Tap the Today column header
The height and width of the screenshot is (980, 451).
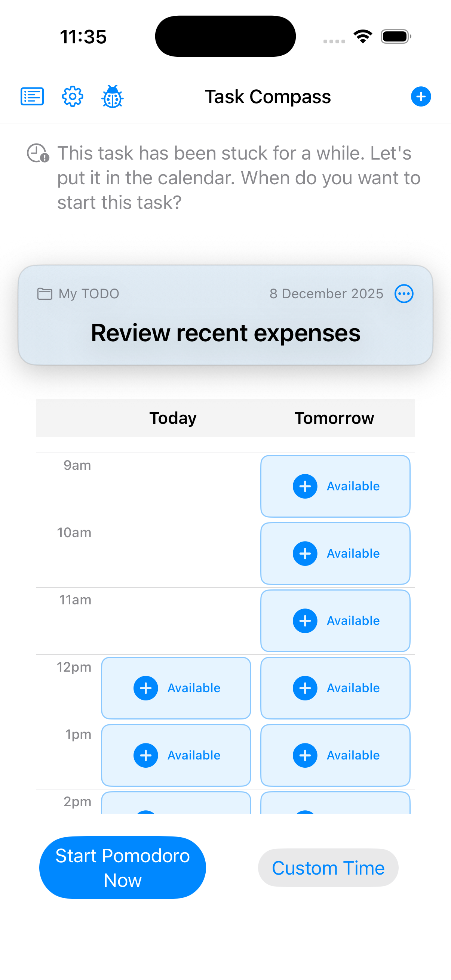click(173, 418)
